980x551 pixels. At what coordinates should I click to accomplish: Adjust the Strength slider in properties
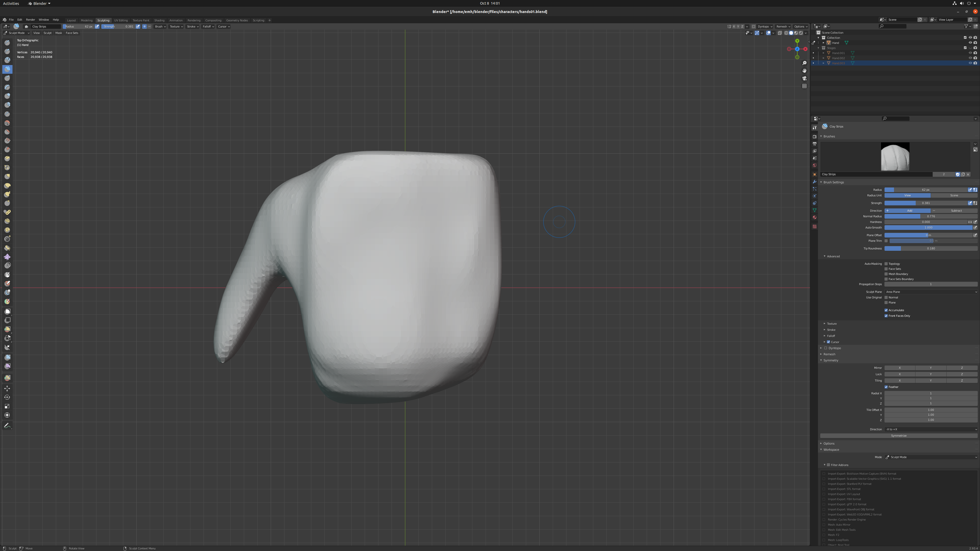pos(926,203)
